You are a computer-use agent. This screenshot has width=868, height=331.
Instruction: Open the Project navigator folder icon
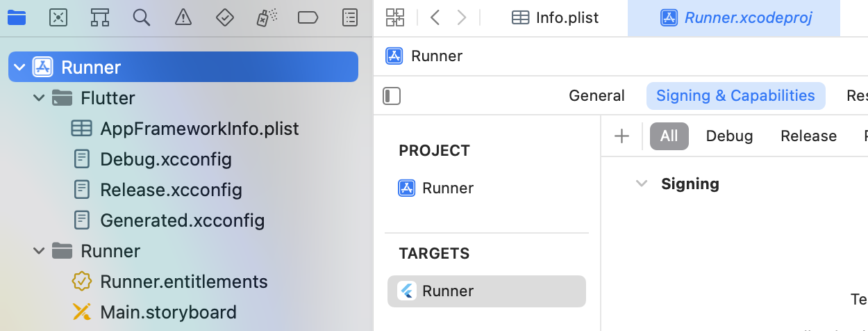[x=17, y=17]
